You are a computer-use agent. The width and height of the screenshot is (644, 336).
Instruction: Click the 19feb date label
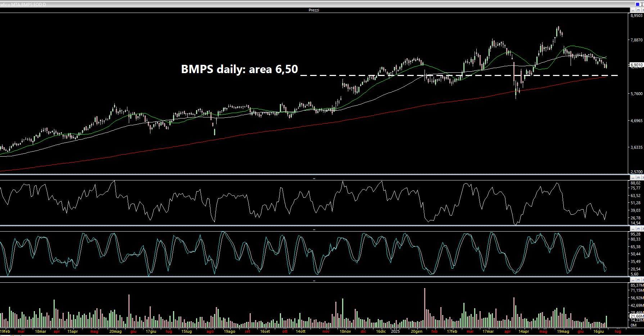tap(5, 331)
